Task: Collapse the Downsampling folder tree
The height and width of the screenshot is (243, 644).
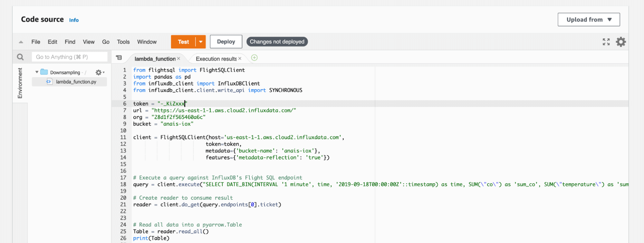Action: tap(37, 72)
